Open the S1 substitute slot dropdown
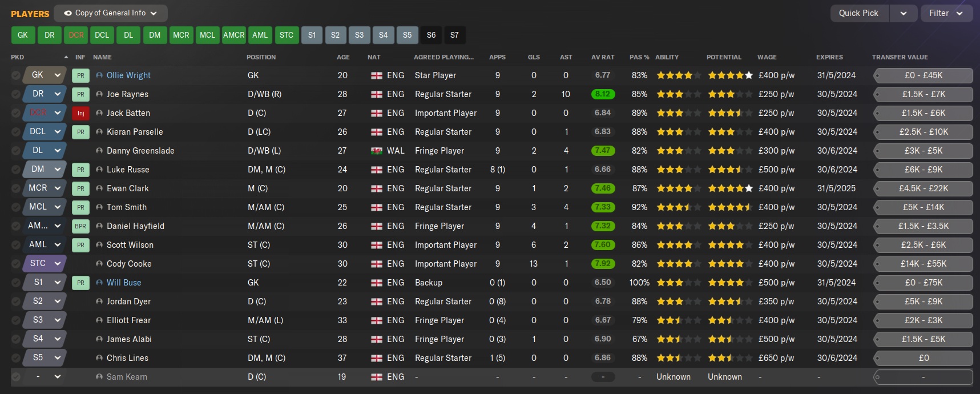 [45, 282]
